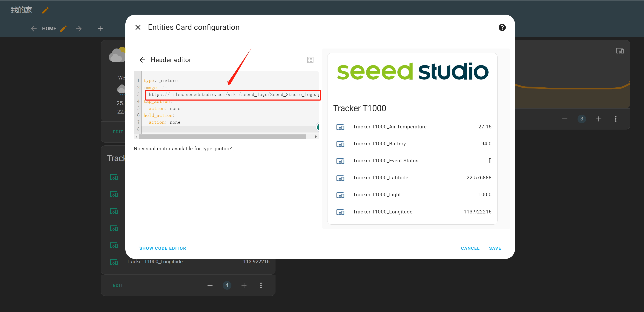
Task: Decrease graph card position minus icon
Action: [564, 119]
